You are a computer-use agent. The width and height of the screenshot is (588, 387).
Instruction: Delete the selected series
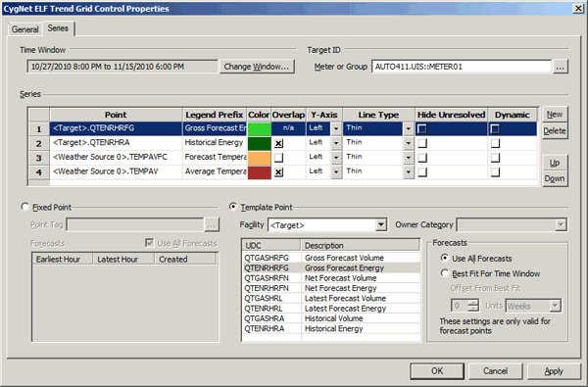555,131
